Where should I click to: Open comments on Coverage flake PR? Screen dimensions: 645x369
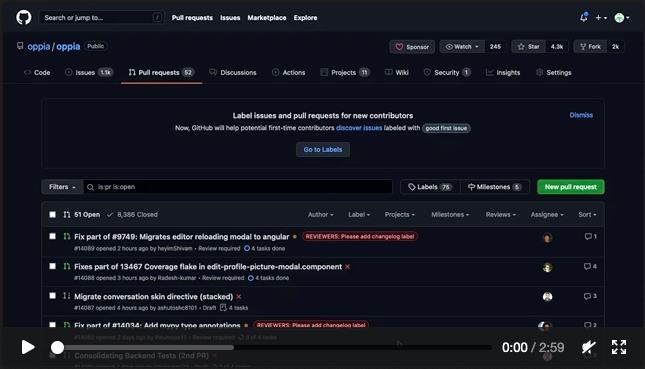590,267
